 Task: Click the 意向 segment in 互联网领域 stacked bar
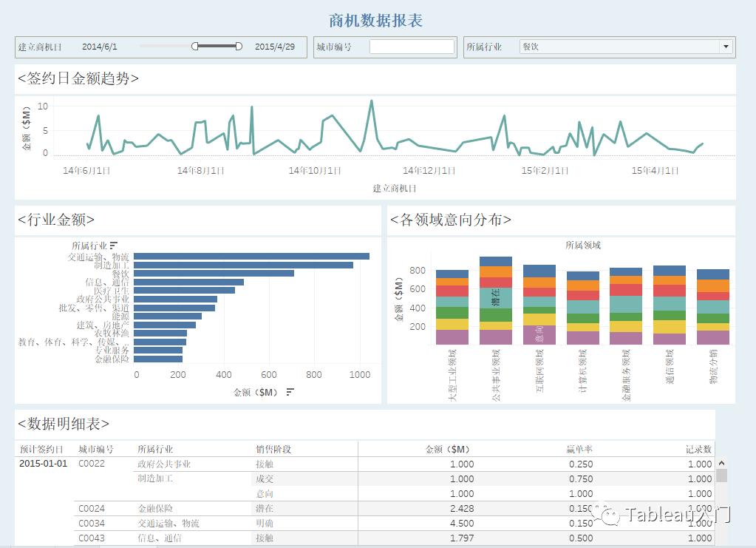point(539,334)
